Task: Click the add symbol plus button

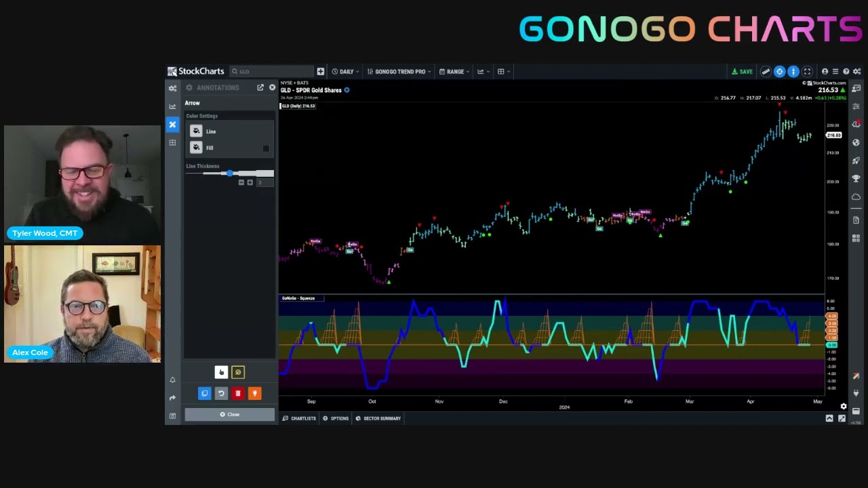Action: coord(321,71)
